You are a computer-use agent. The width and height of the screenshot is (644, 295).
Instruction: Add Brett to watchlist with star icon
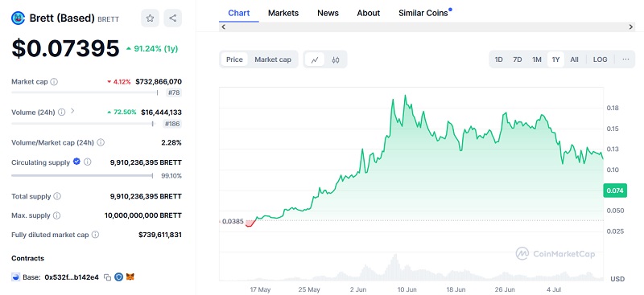click(x=150, y=18)
